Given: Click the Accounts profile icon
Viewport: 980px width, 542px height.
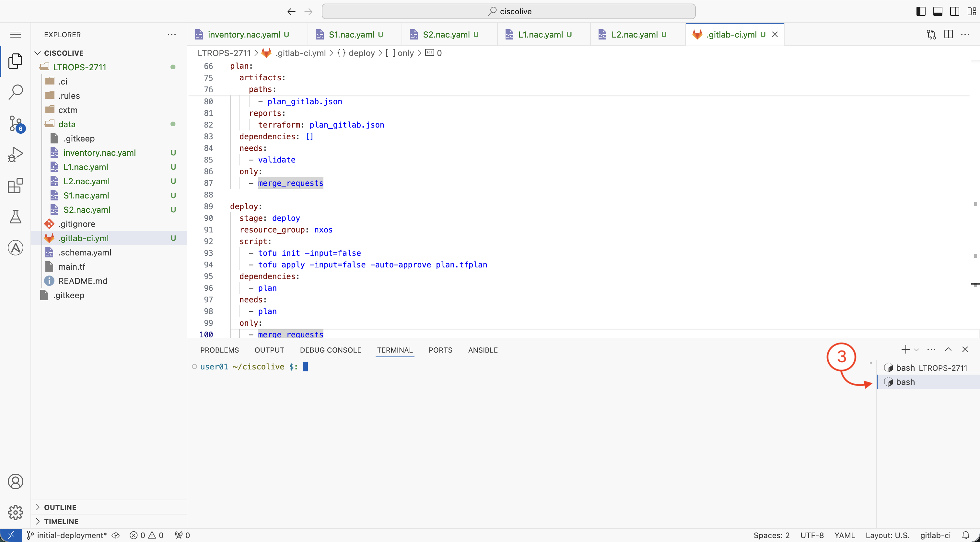Looking at the screenshot, I should point(16,481).
